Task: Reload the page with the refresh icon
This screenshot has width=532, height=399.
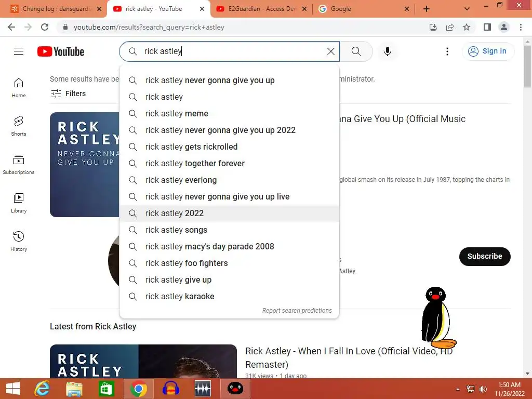Action: [x=45, y=27]
